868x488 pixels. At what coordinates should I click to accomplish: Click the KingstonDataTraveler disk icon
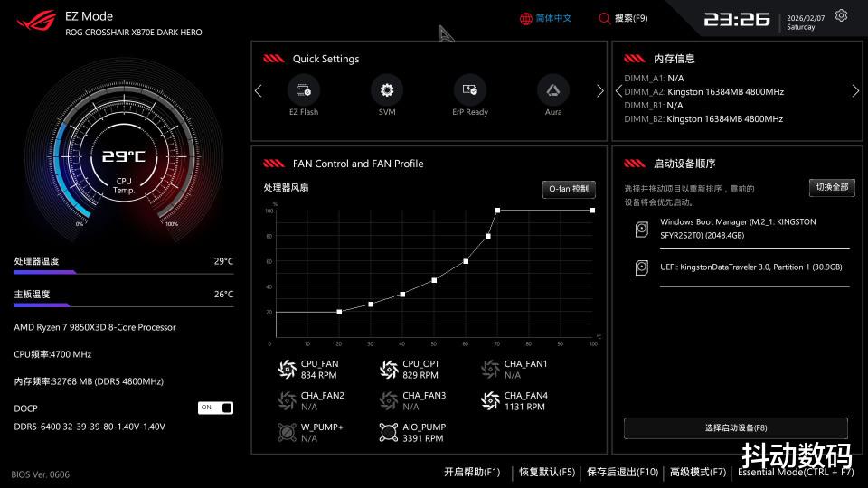click(642, 267)
